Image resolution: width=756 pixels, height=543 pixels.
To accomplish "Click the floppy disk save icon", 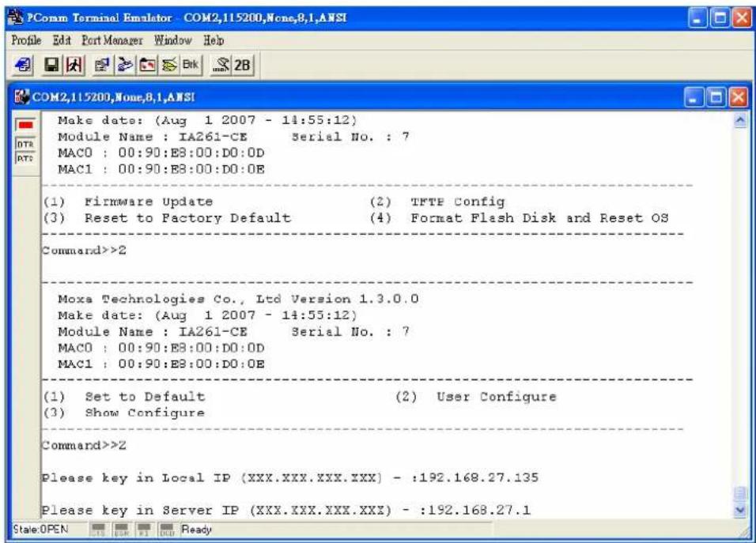I will point(51,65).
